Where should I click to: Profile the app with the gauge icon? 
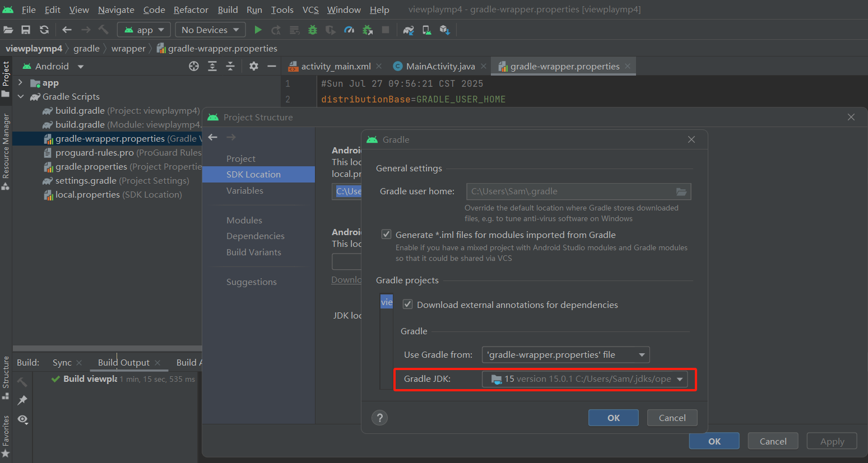point(349,30)
